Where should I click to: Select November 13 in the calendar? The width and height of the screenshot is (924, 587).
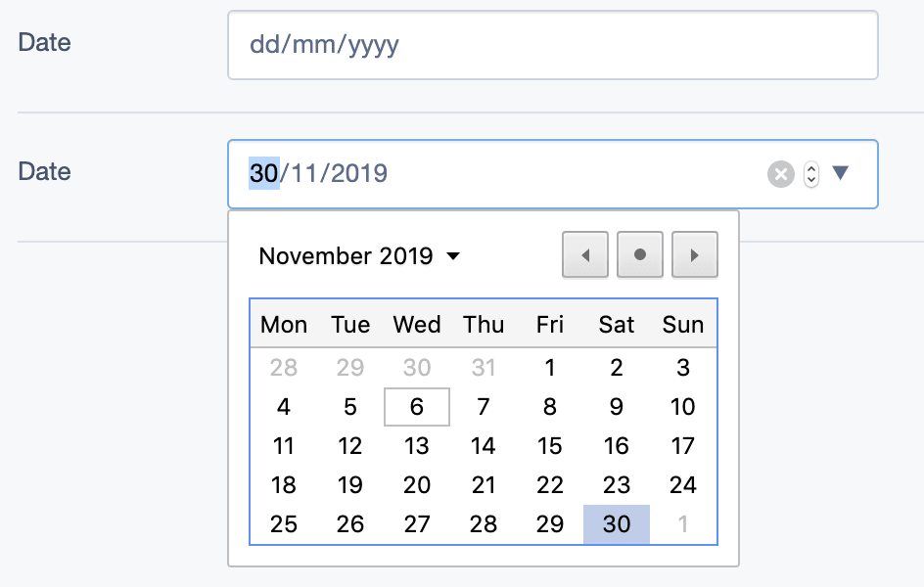point(417,446)
